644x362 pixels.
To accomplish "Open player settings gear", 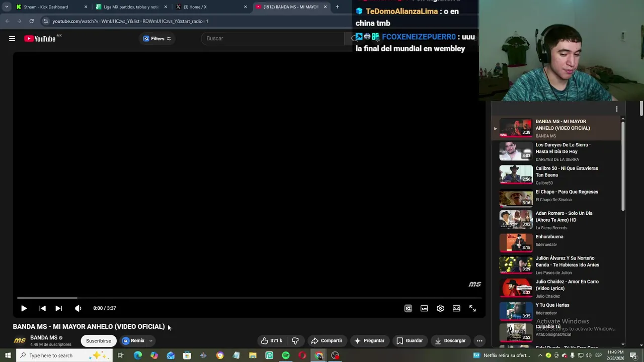I will [x=440, y=308].
